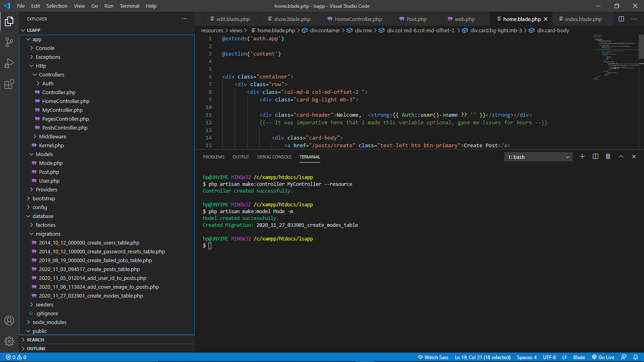The width and height of the screenshot is (644, 362).
Task: Open the Terminal menu
Action: [130, 6]
